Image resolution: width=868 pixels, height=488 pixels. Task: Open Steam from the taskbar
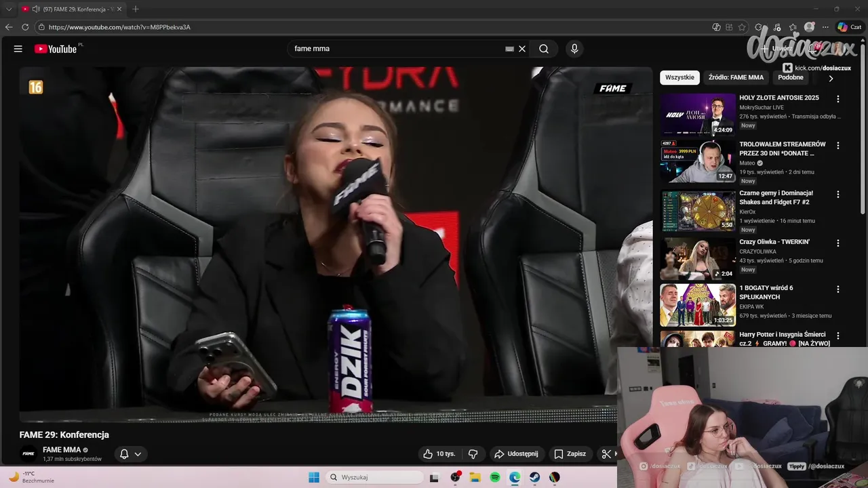point(535,477)
